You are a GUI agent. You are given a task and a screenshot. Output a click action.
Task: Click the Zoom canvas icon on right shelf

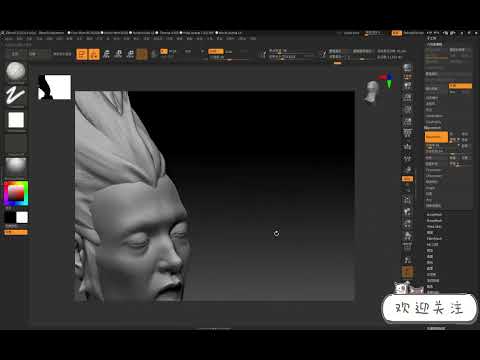407,98
